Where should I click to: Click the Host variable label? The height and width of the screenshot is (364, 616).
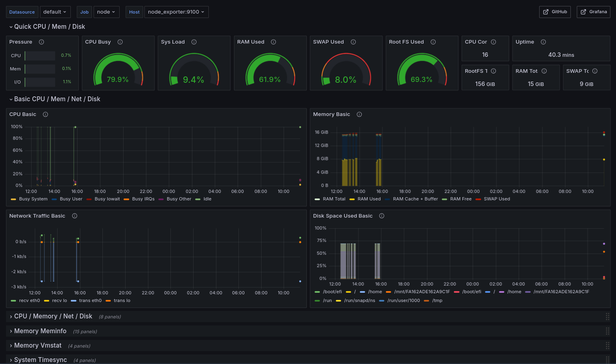click(134, 12)
